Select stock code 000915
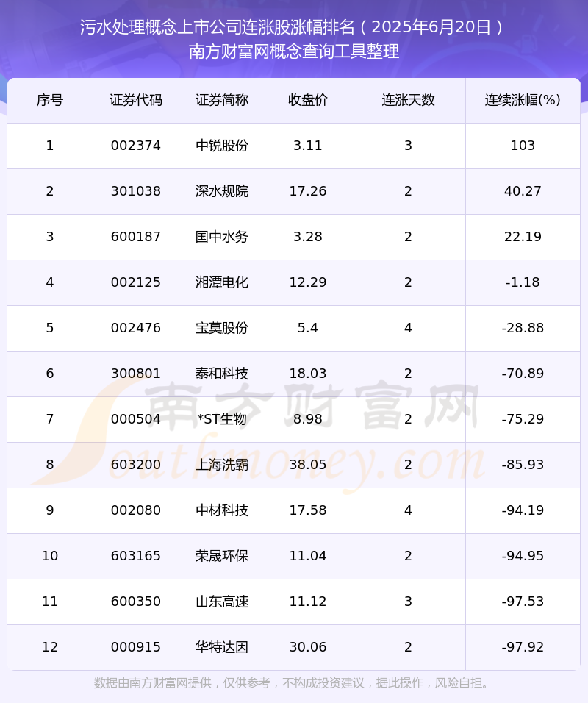 point(136,647)
